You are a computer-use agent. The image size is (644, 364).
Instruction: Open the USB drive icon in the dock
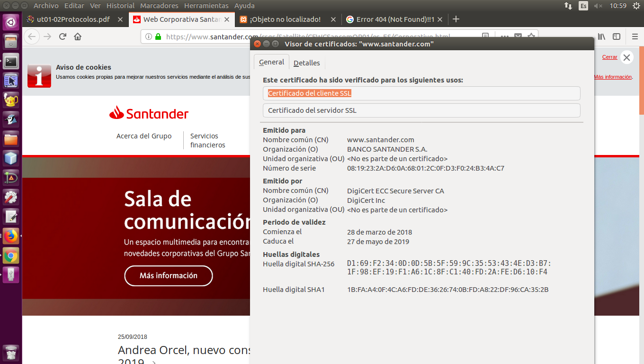coord(11,275)
